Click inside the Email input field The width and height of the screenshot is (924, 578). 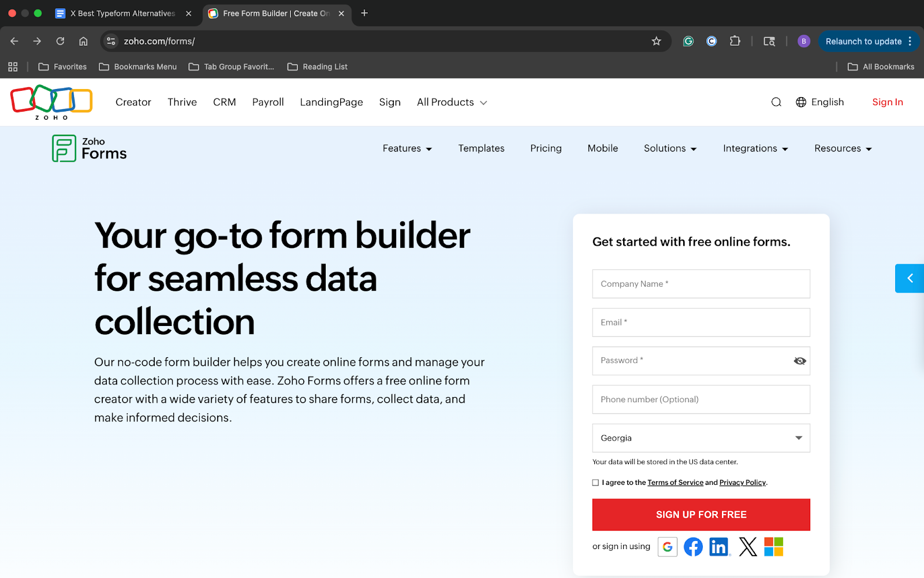[701, 322]
